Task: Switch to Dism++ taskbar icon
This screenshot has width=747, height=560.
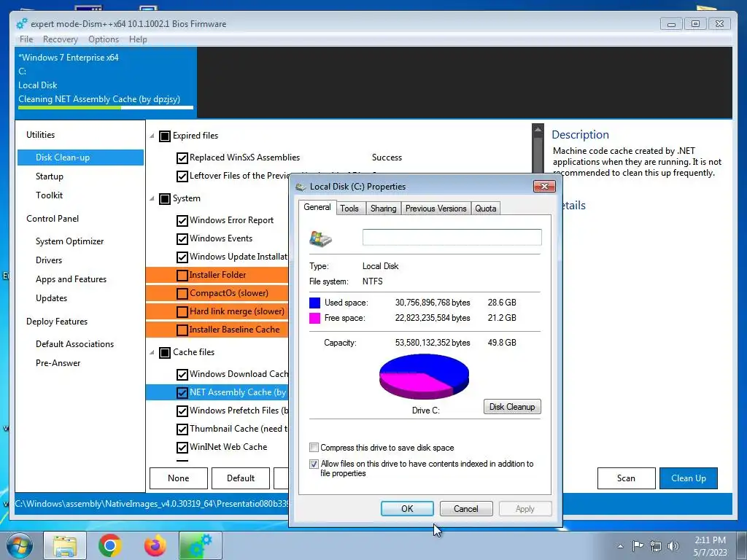Action: pos(201,545)
